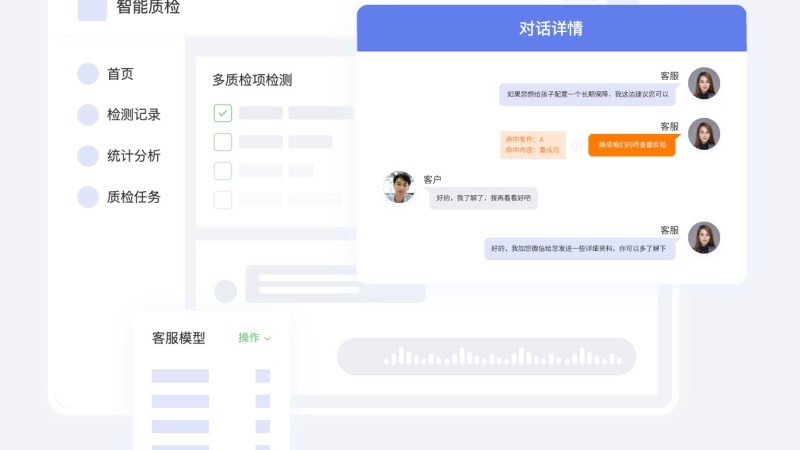The width and height of the screenshot is (800, 450).
Task: Open the 操作 dropdown in 客服模型
Action: click(x=255, y=338)
